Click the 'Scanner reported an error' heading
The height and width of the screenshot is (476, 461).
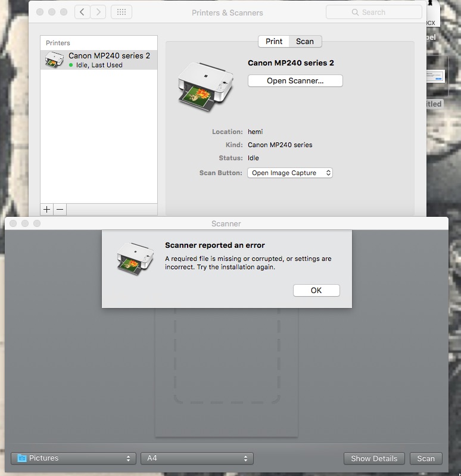point(215,245)
